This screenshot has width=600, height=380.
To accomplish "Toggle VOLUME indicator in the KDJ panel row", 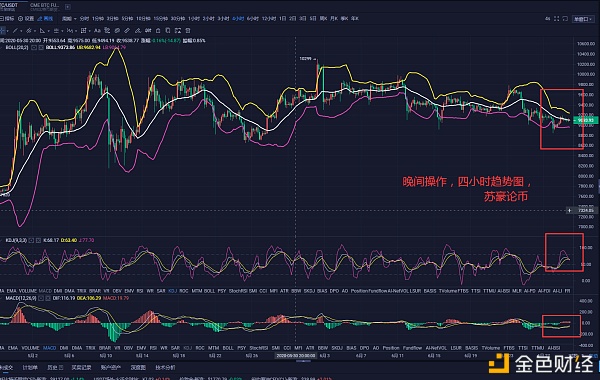I will pyautogui.click(x=28, y=291).
